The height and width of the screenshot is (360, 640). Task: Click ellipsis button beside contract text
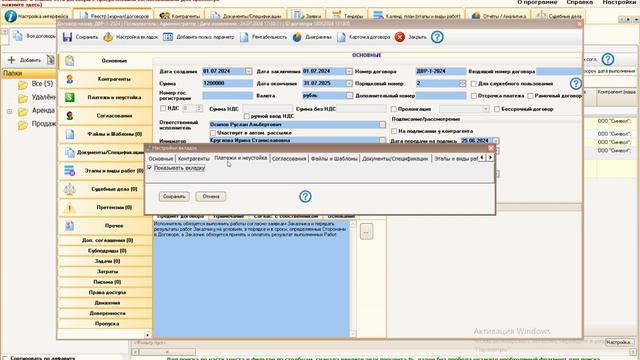click(367, 232)
